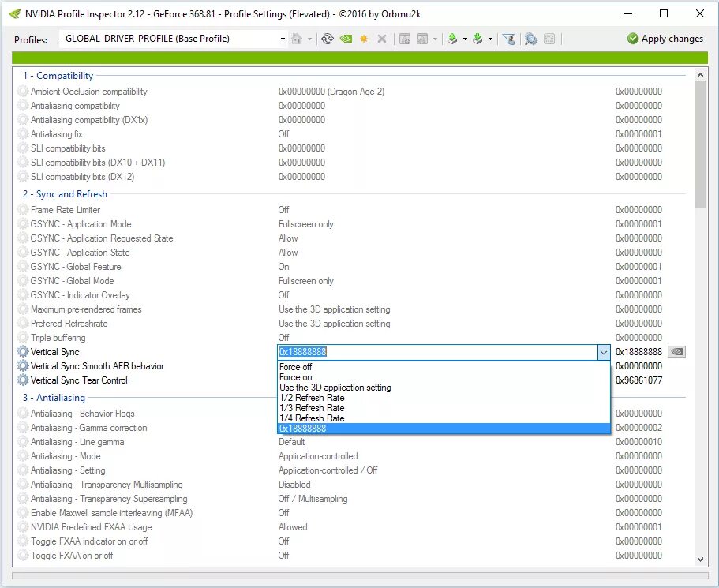Select 'NVIDIA Predefined FXAA Usage' row
The image size is (719, 588).
tap(352, 527)
